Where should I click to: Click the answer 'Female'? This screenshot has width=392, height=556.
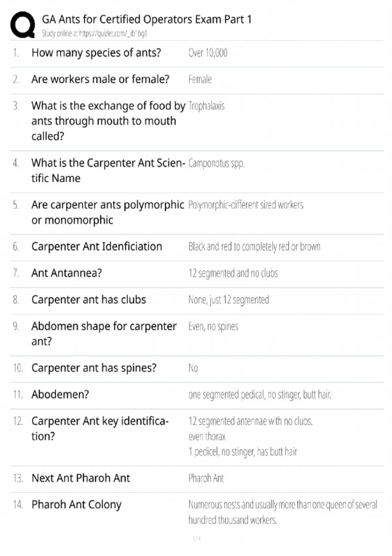(x=200, y=79)
